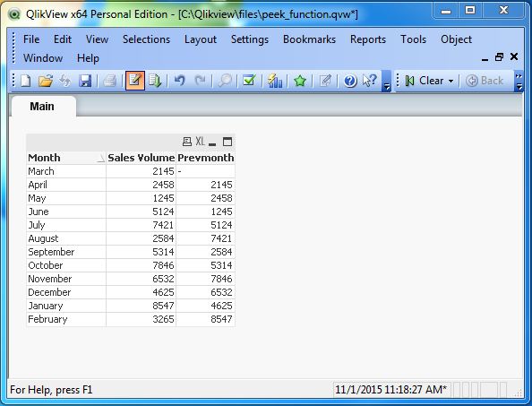Select February in the Month column
Viewport: 532px width, 406px height.
point(66,319)
